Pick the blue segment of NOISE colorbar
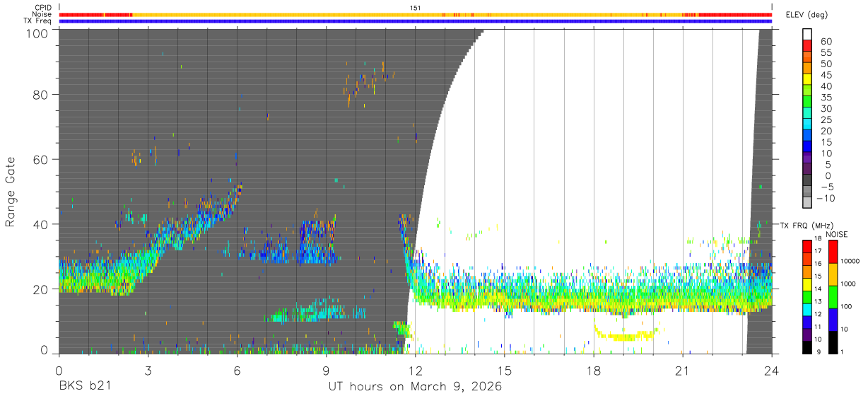 coord(834,319)
